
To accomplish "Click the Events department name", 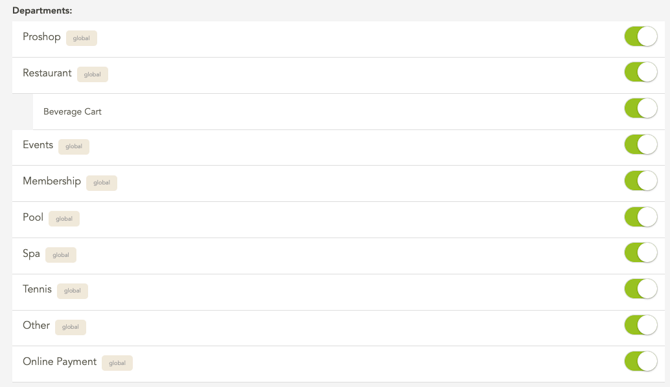I will (x=38, y=145).
